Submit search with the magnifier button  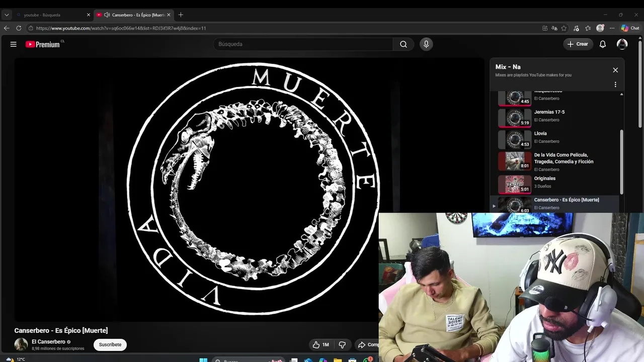404,44
